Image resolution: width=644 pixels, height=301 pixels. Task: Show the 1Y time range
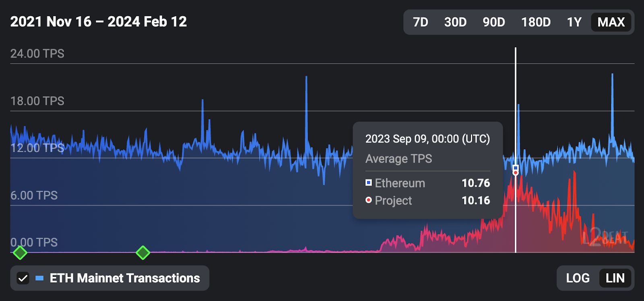pyautogui.click(x=574, y=22)
